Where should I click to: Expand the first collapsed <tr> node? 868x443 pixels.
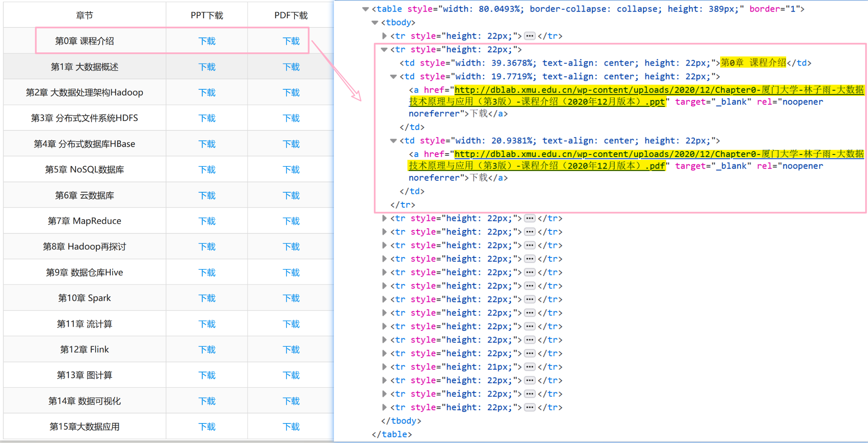[x=384, y=36]
